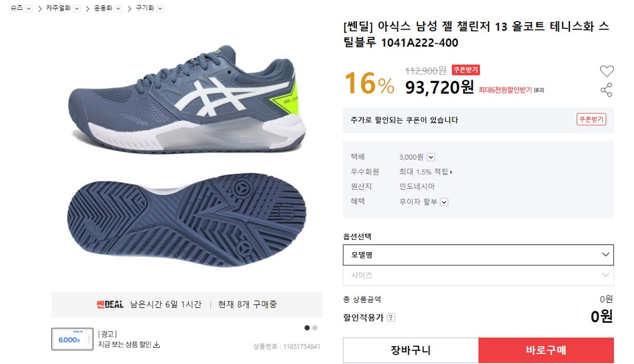Expand the 구기화 breadcrumb dropdown
The width and height of the screenshot is (634, 364).
point(160,8)
